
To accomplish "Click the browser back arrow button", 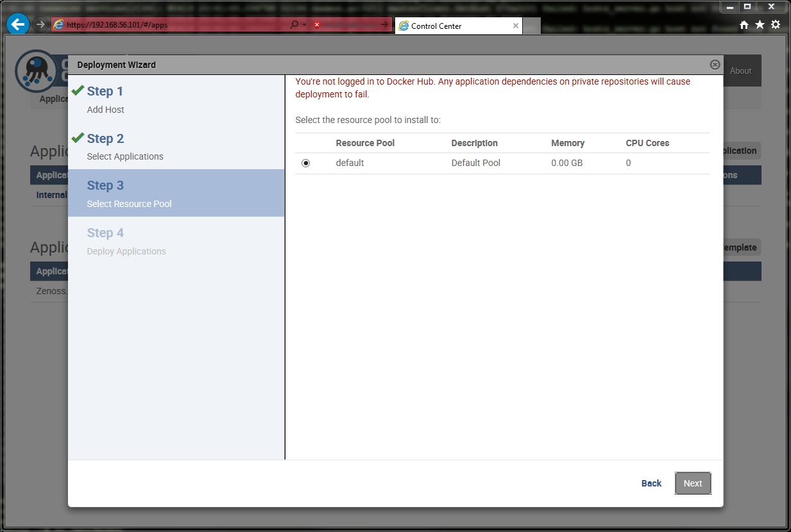I will (18, 24).
